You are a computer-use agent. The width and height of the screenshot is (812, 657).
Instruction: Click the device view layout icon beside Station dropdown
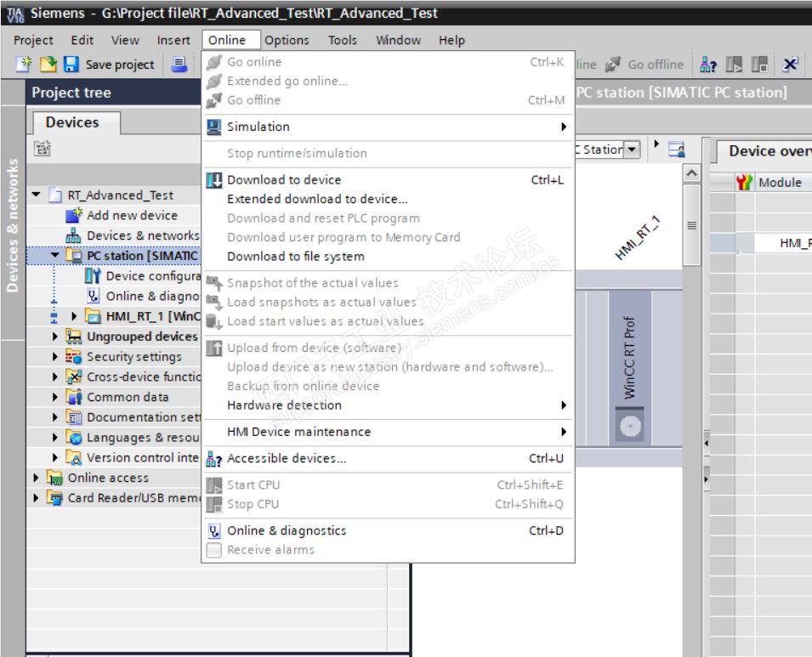click(x=676, y=149)
